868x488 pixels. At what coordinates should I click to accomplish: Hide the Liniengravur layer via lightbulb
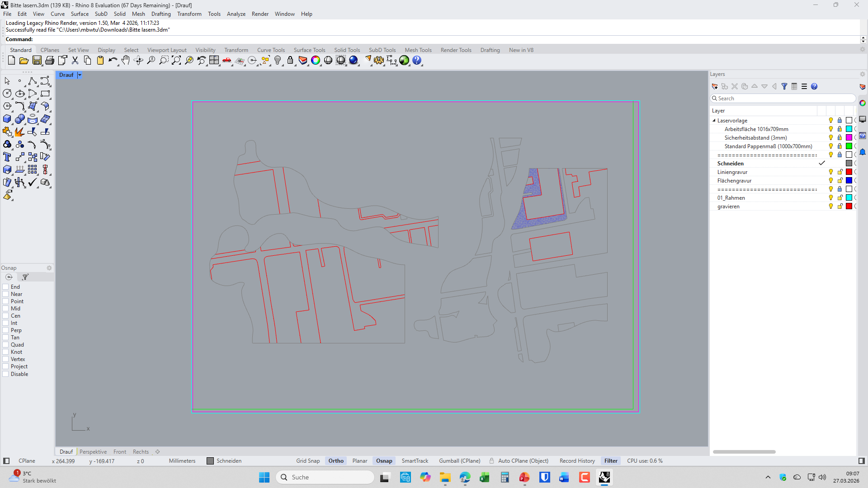pyautogui.click(x=830, y=172)
